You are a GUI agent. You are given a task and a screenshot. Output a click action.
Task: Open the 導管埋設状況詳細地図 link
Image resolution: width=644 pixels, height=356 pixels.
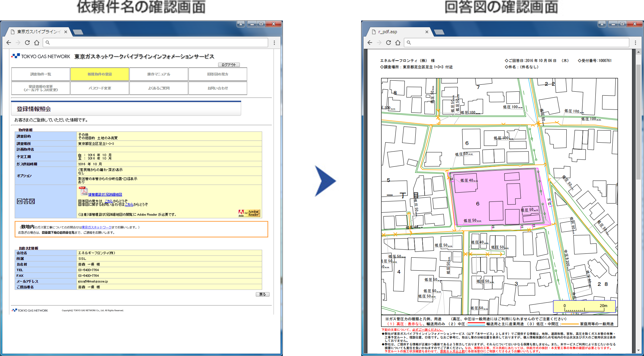105,195
